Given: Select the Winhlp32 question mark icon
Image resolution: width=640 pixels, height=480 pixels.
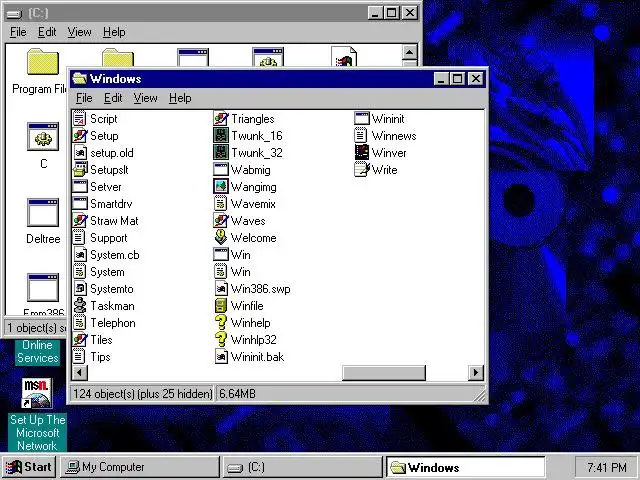Looking at the screenshot, I should pyautogui.click(x=221, y=340).
